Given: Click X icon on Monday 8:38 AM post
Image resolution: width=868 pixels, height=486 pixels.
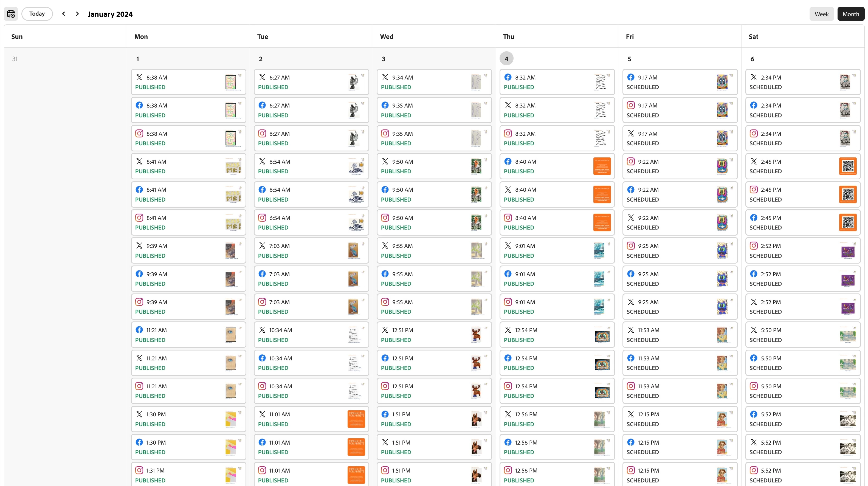Looking at the screenshot, I should (x=139, y=77).
